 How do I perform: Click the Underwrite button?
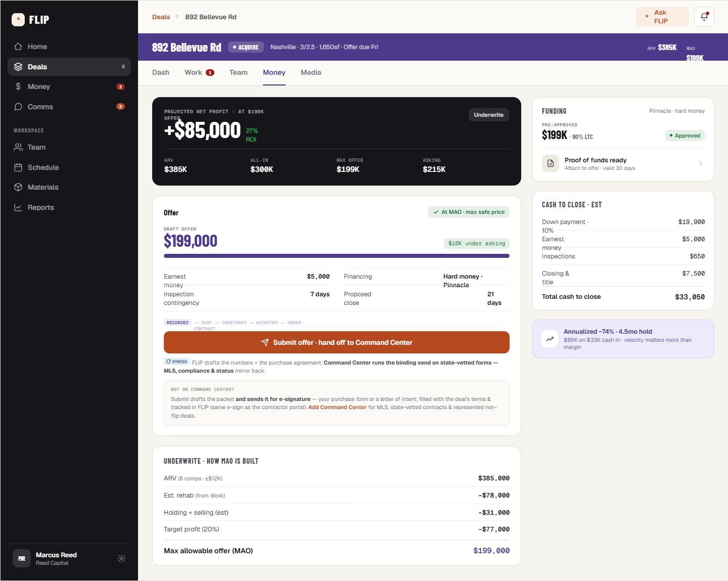point(488,115)
